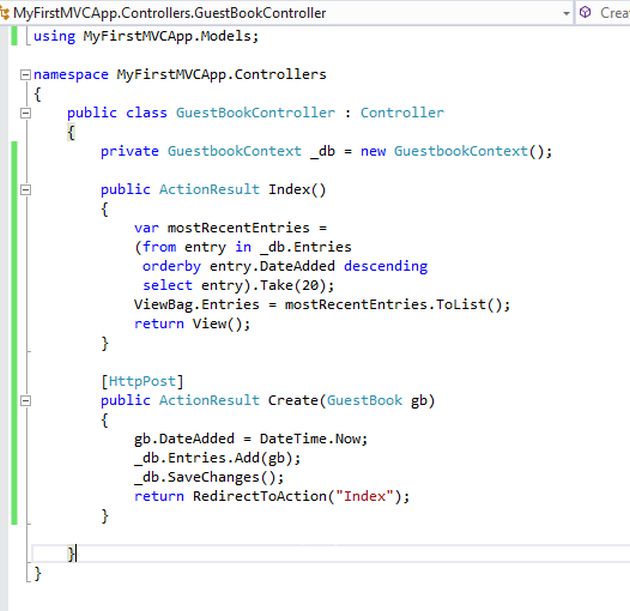Click the 'GuestBook' parameter type
The height and width of the screenshot is (611, 630).
364,401
